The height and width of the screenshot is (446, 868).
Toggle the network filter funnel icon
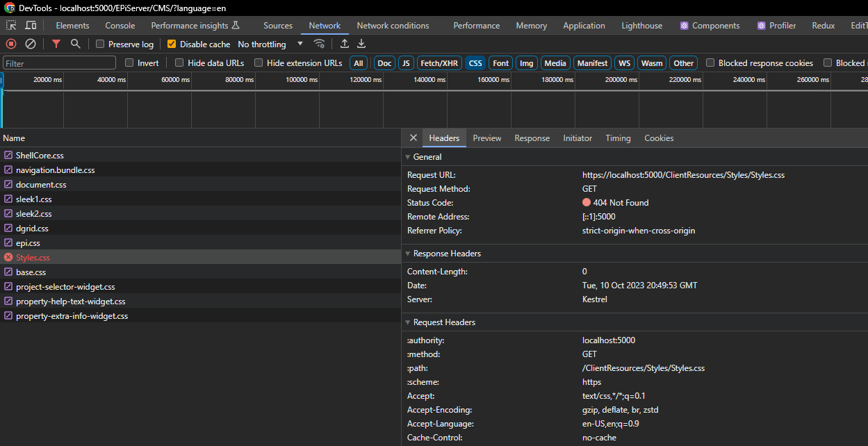56,44
